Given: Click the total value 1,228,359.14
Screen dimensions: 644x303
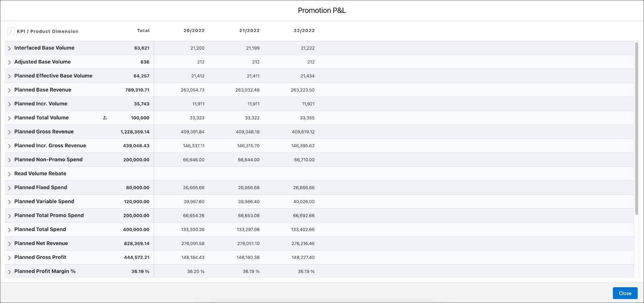Looking at the screenshot, I should [x=135, y=132].
